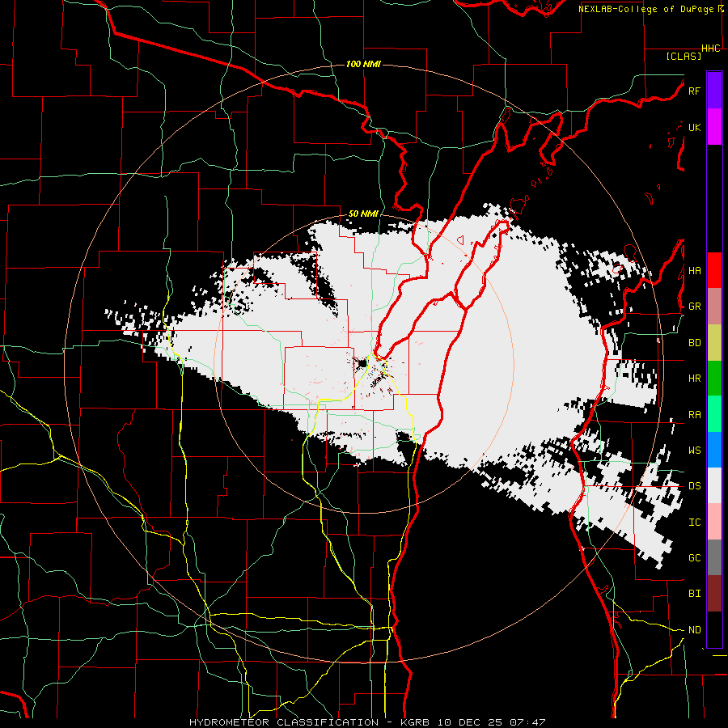
Task: Click the RF purple legend swatch
Action: (714, 91)
